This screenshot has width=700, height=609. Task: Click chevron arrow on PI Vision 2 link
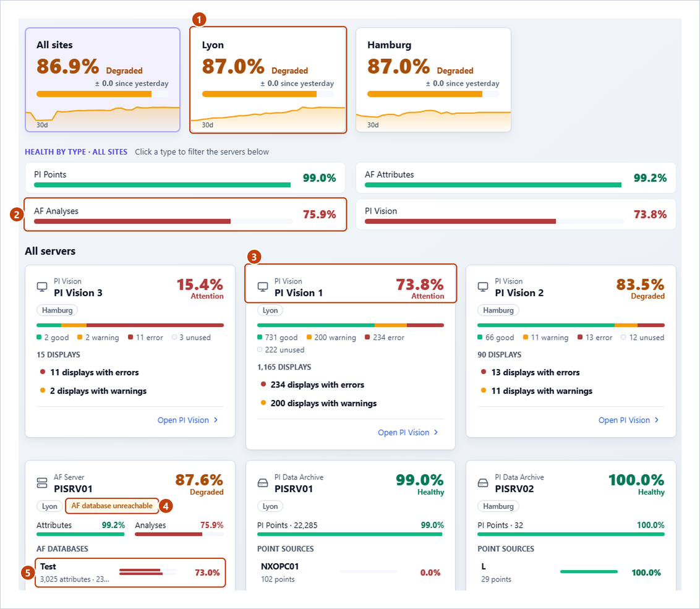point(657,420)
